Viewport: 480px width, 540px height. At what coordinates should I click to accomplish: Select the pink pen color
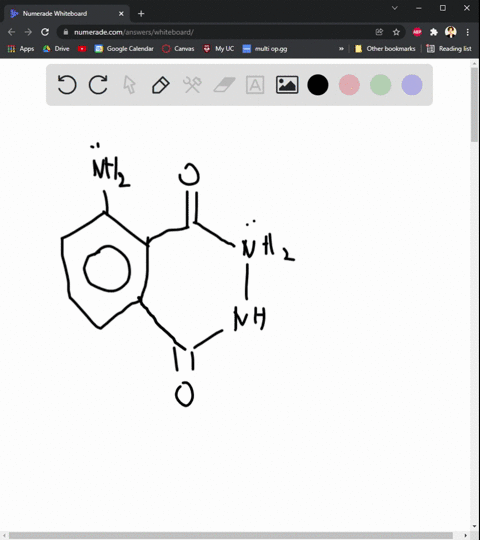(x=349, y=85)
